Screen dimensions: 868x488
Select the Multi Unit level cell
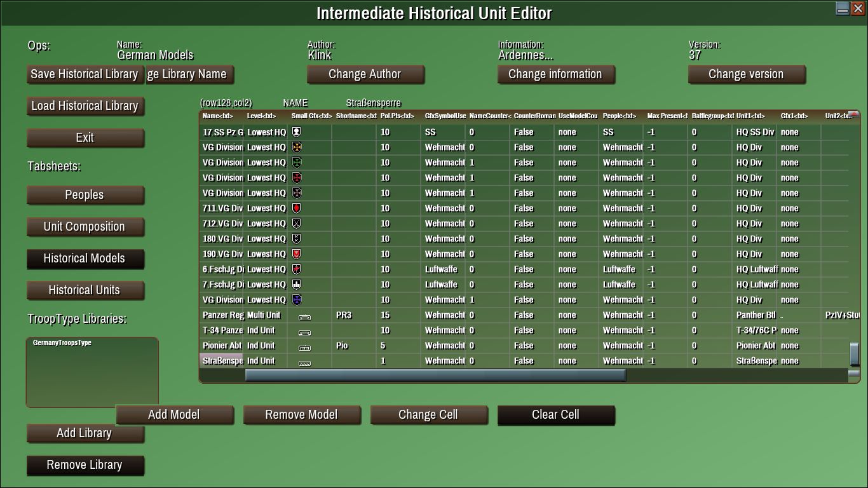pos(266,315)
